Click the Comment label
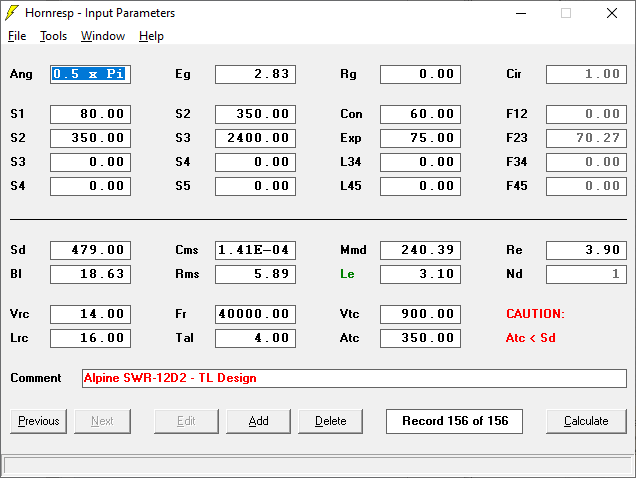Viewport: 636px width, 478px height. (x=36, y=378)
